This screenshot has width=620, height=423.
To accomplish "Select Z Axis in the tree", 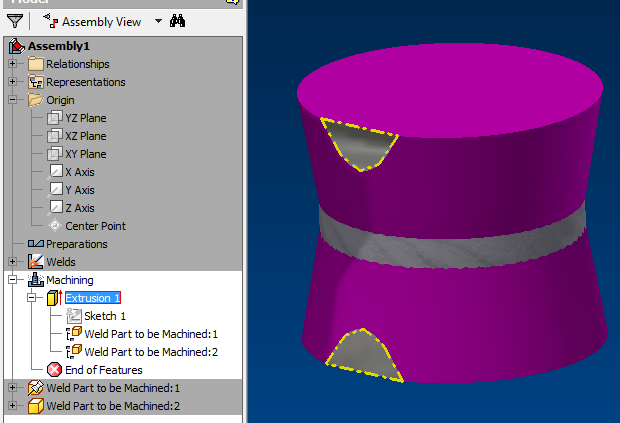I will tap(79, 208).
